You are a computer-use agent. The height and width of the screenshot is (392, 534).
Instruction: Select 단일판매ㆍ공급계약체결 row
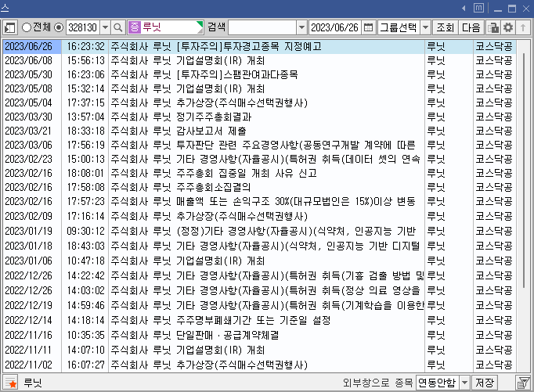(x=259, y=335)
